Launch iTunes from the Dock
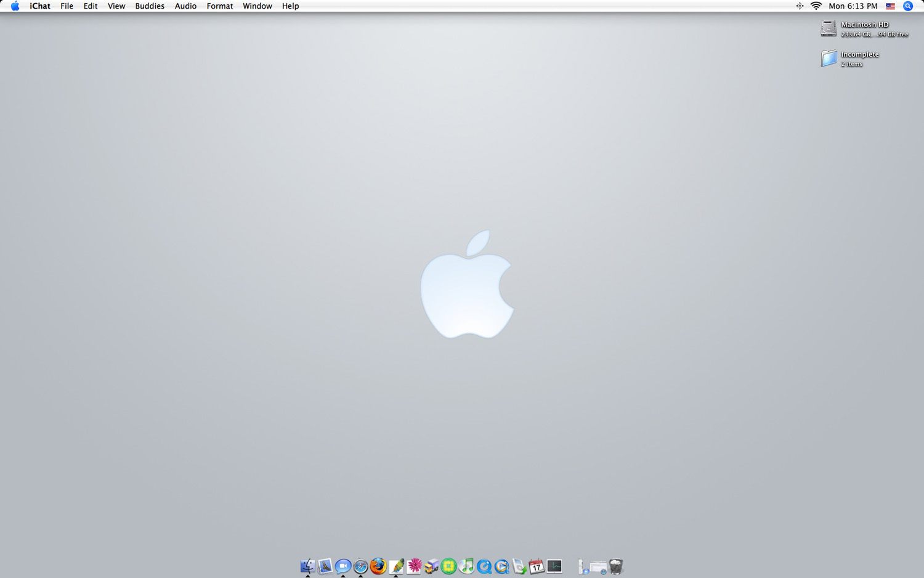The height and width of the screenshot is (578, 924). click(x=466, y=566)
